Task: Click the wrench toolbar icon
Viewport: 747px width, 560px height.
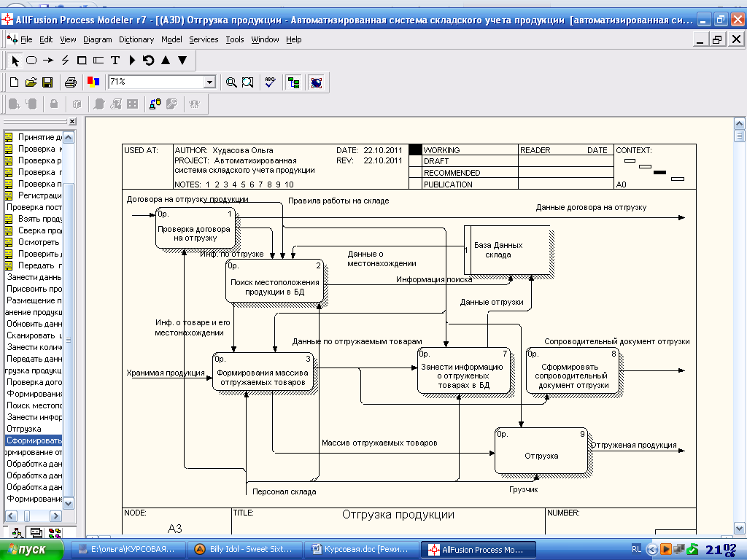Action: (171, 104)
